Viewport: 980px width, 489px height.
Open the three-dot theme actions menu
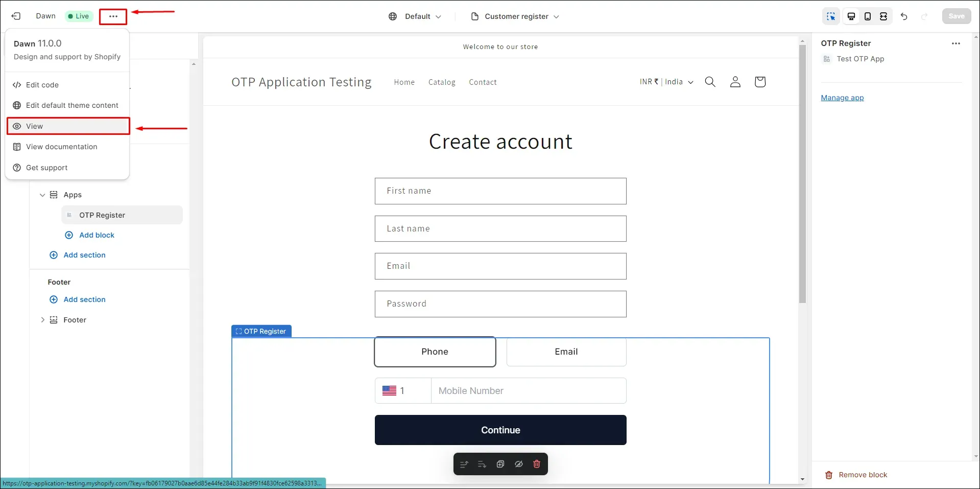113,16
